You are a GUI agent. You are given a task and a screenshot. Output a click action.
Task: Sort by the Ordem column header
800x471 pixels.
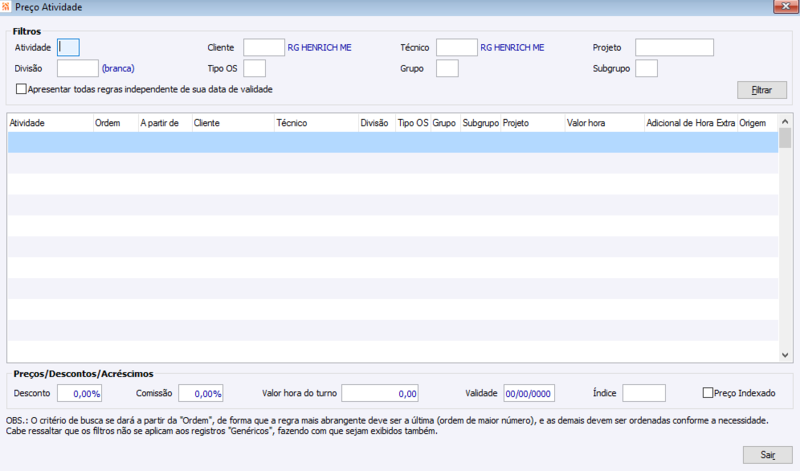(x=116, y=123)
